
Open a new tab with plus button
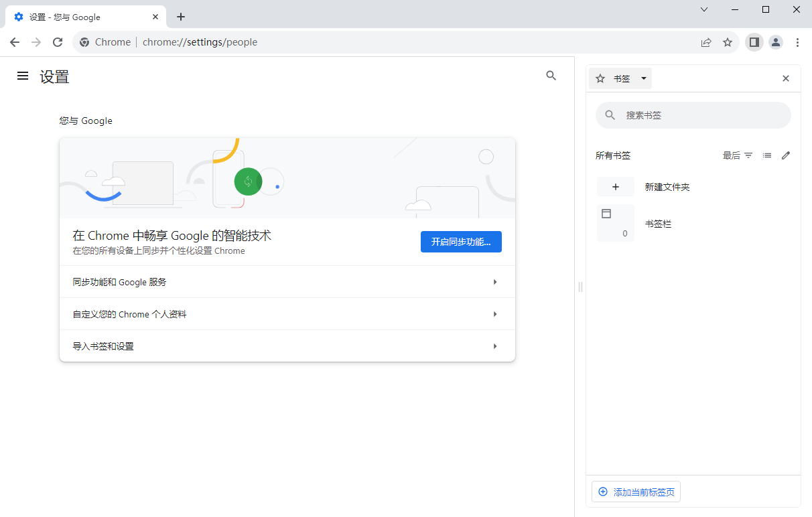(x=181, y=17)
